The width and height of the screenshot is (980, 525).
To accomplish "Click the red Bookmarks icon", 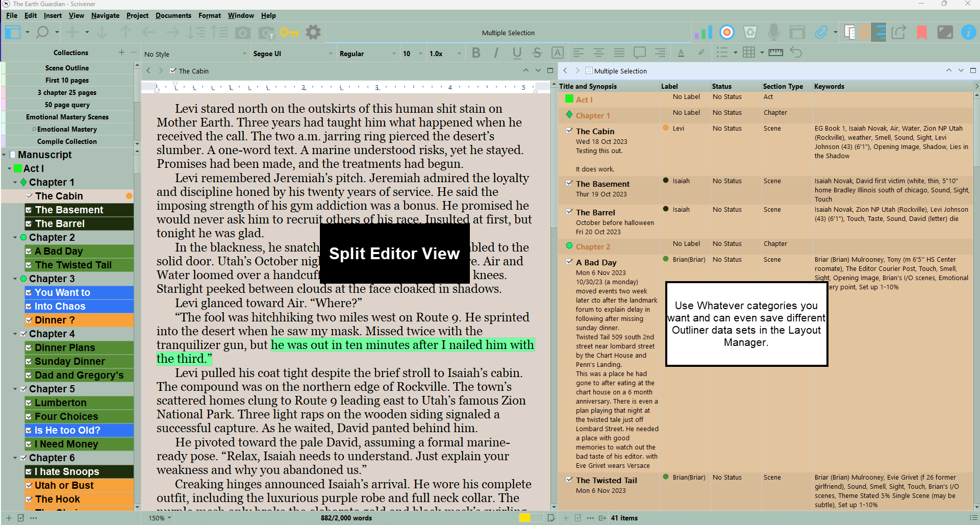I will tap(922, 33).
